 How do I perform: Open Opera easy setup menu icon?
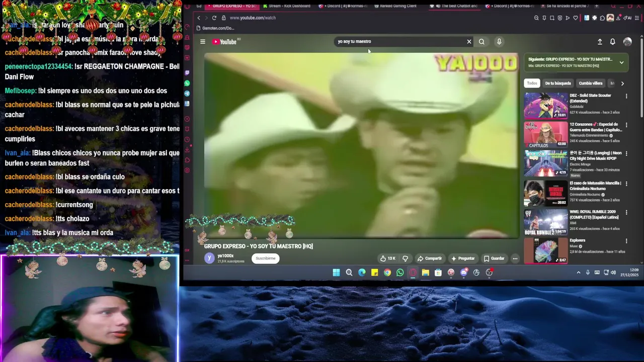coord(637,18)
